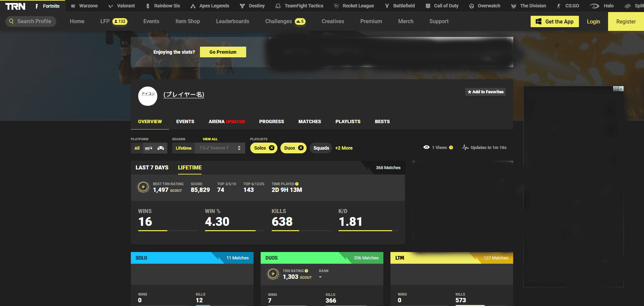Open the Overwatch game icon
This screenshot has height=306, width=644.
(472, 6)
